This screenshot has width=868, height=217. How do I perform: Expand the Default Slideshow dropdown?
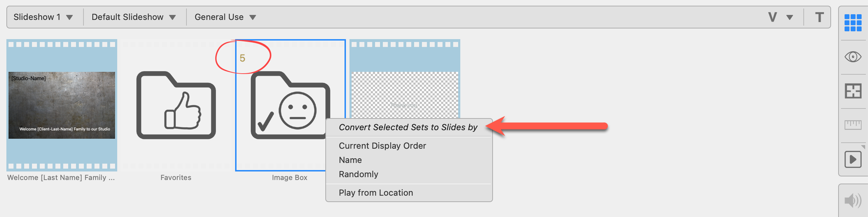[x=134, y=17]
